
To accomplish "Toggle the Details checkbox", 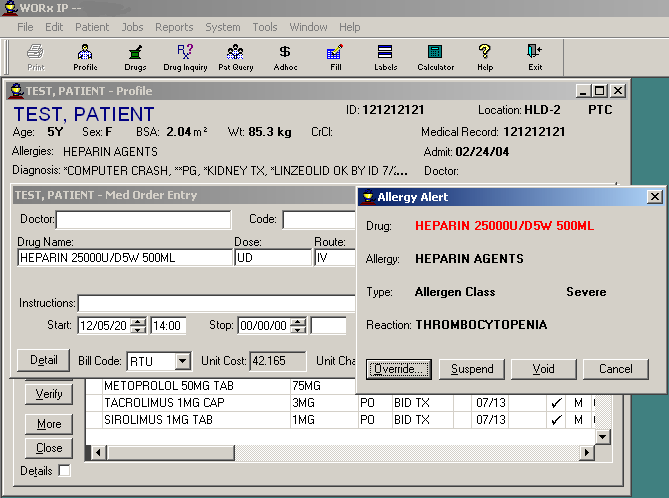I will [x=65, y=471].
